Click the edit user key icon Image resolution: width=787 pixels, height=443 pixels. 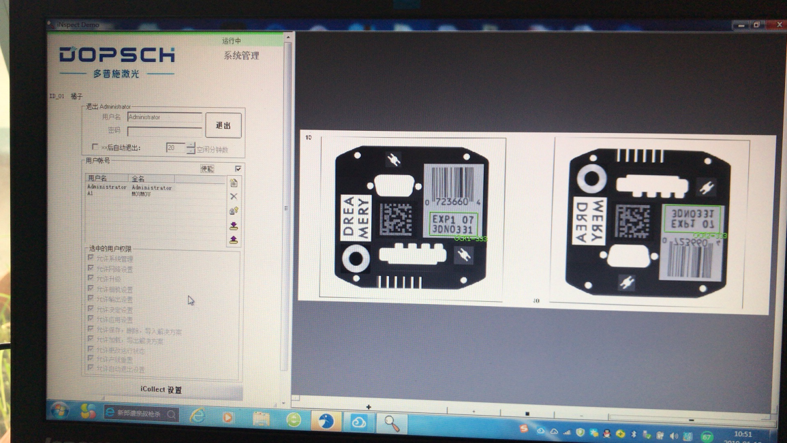point(234,211)
